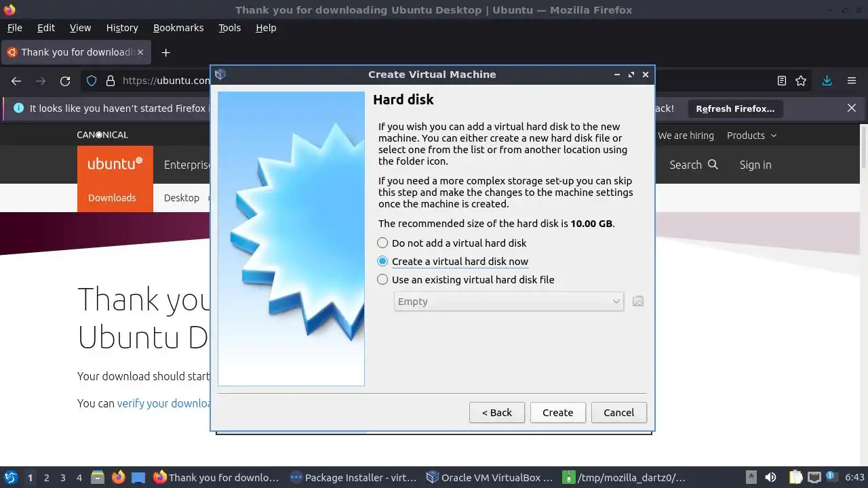Click the 6:43 clock in taskbar
Screen dimensions: 868x488
(855, 478)
